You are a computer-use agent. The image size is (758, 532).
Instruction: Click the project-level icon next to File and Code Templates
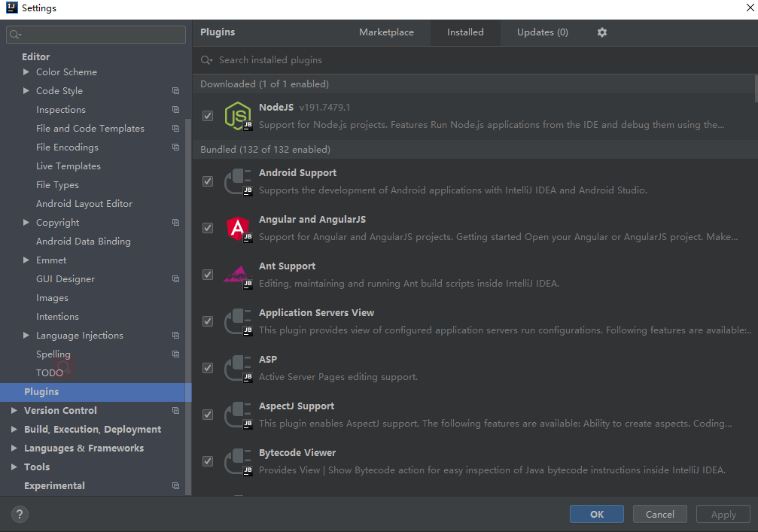[x=176, y=129]
